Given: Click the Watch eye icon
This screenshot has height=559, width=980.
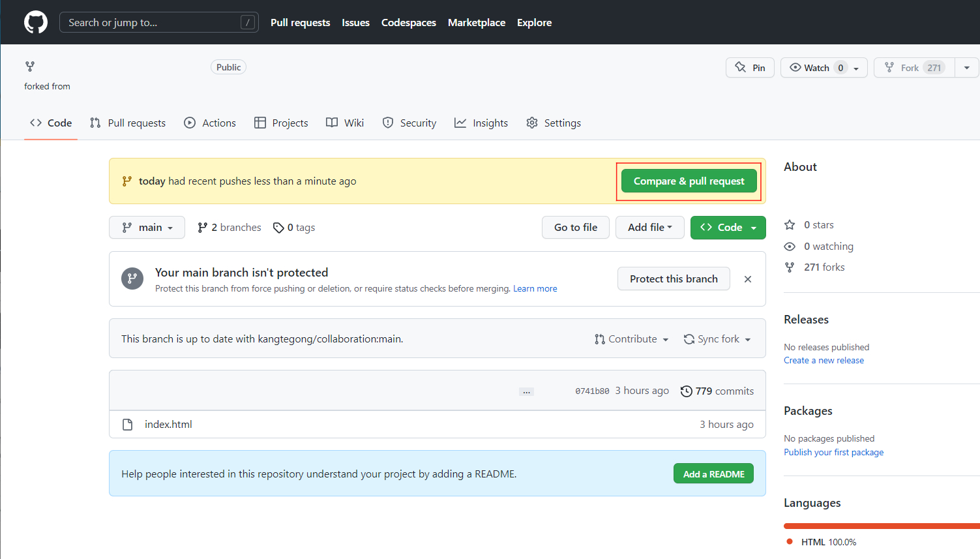Looking at the screenshot, I should (795, 67).
